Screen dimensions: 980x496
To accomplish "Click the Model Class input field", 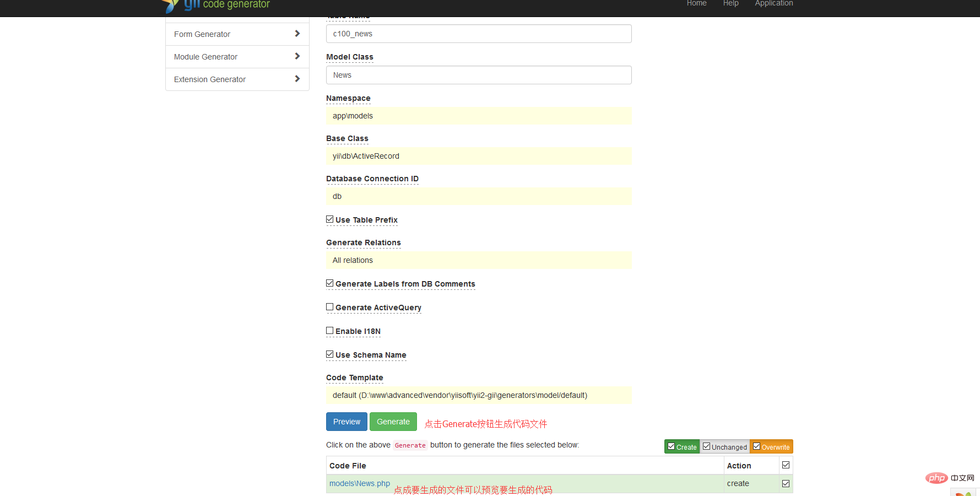I will tap(479, 75).
